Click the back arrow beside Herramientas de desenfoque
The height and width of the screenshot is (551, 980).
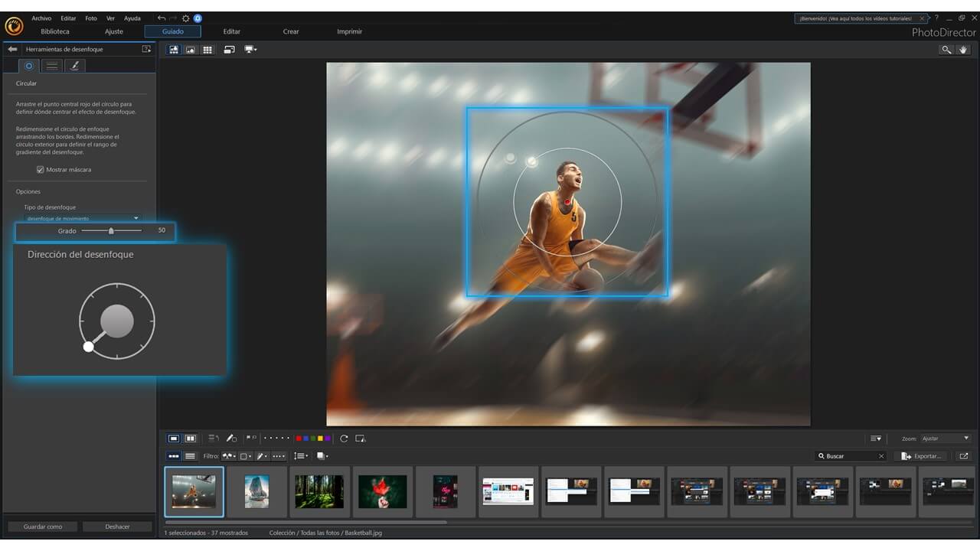tap(12, 49)
